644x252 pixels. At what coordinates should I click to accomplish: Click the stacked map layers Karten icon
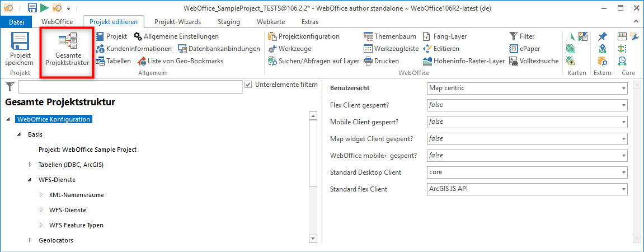coord(571,49)
